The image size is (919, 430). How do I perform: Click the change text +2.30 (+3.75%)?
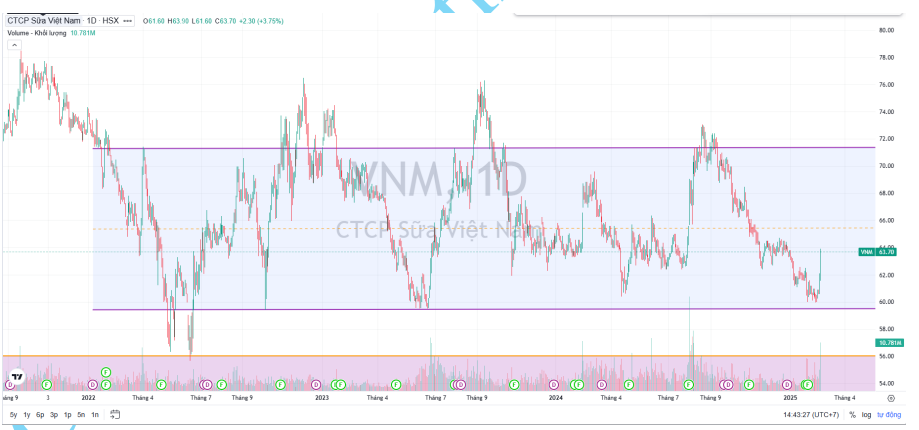click(261, 21)
